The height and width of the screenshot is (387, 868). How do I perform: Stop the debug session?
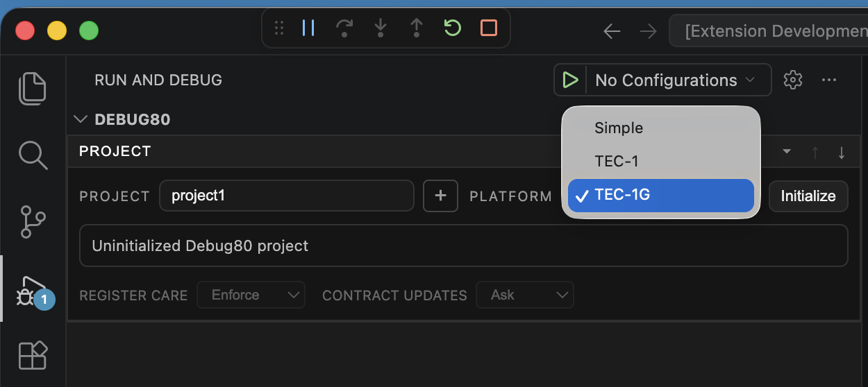[489, 28]
